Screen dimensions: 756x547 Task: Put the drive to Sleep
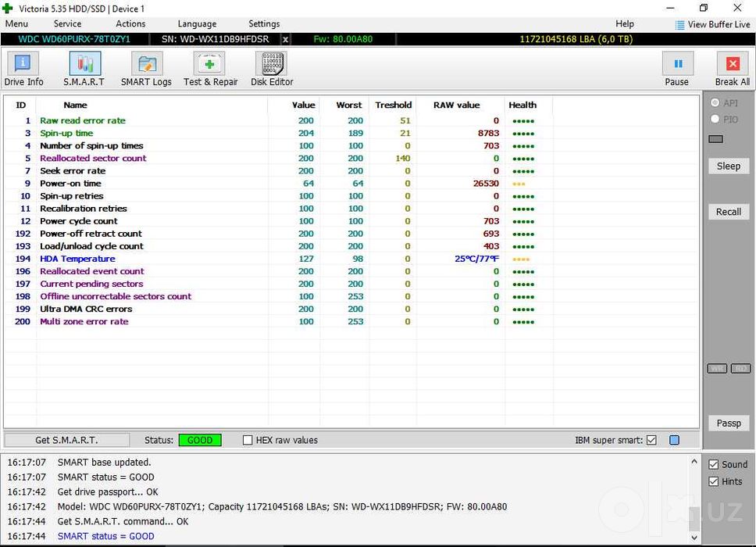(729, 166)
